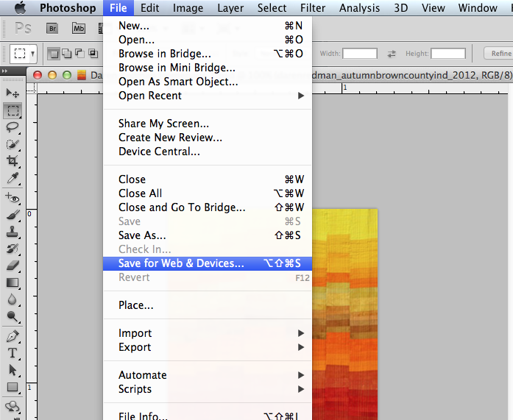Choose Device Central
Viewport: 513px width, 420px height.
coord(208,152)
